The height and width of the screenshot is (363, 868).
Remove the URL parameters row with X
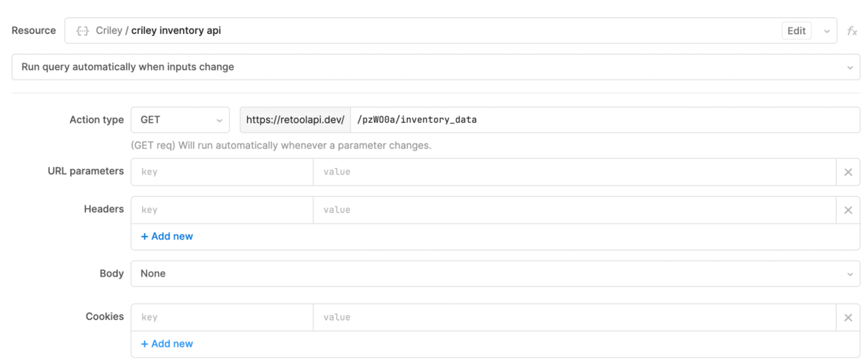point(848,172)
